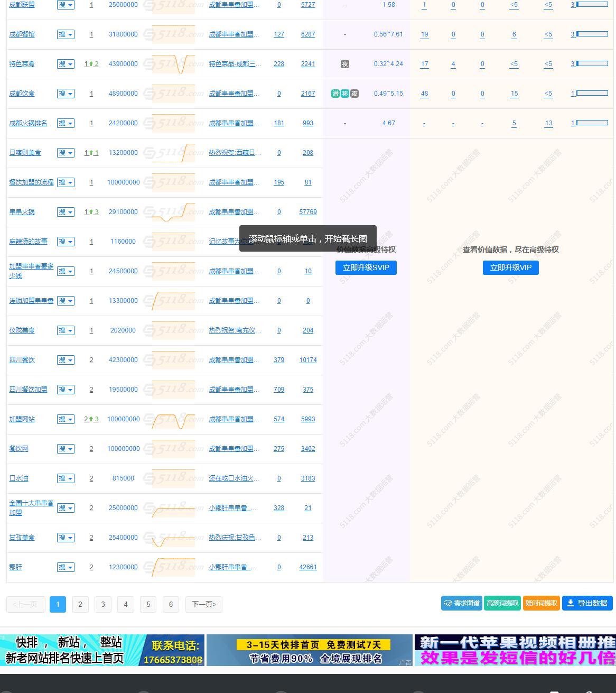Click the 夜 badge in the 特色菜肴 row
This screenshot has width=616, height=693.
[345, 64]
